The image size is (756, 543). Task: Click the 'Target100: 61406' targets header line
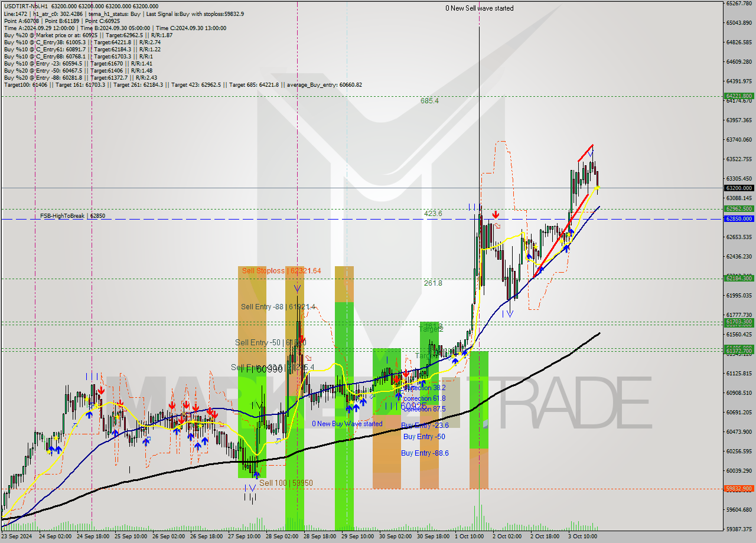click(x=183, y=84)
